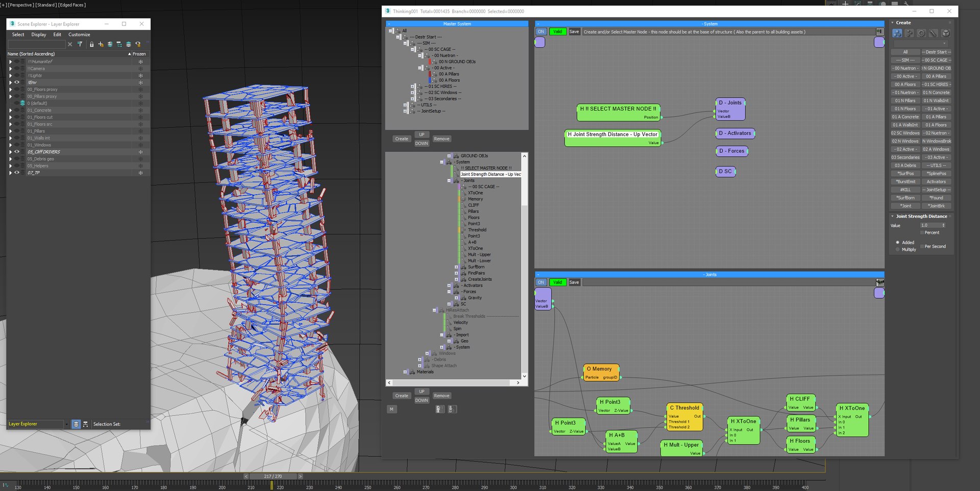This screenshot has width=980, height=491.
Task: Expand the !!Camera layer
Action: tap(10, 68)
